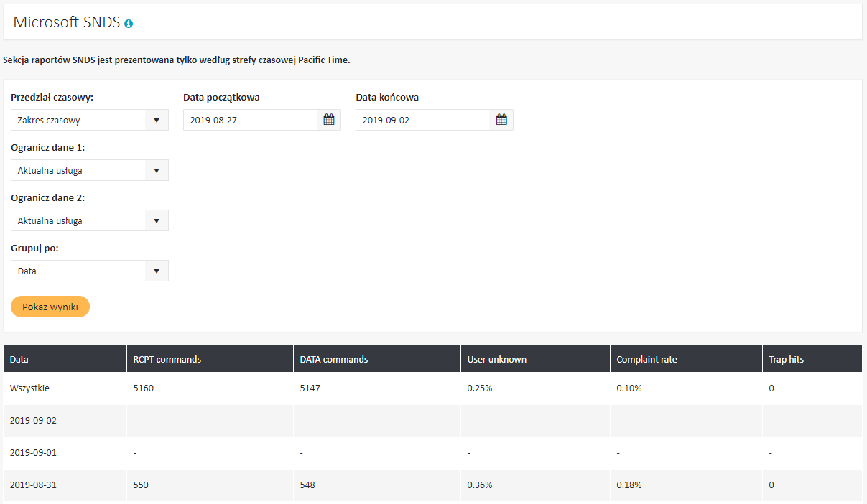Click the start date field 2019-08-27

point(250,120)
